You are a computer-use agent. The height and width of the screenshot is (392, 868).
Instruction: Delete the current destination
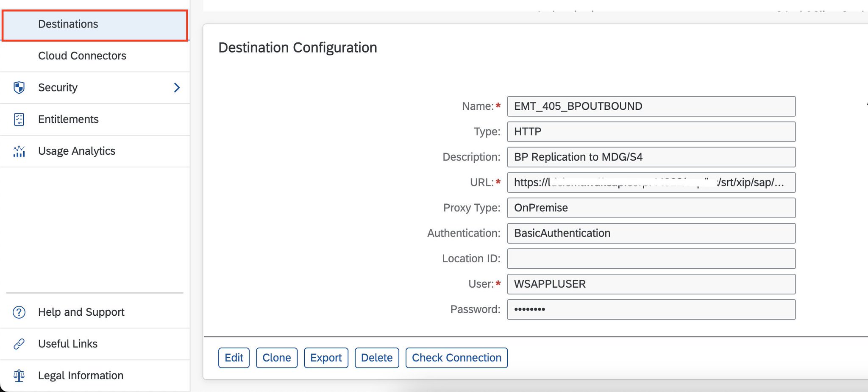(376, 357)
